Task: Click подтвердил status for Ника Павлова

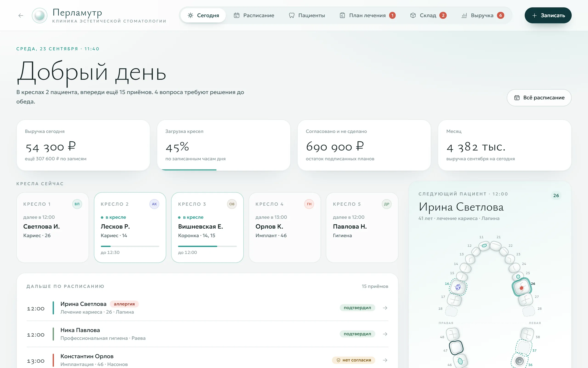Action: (357, 334)
